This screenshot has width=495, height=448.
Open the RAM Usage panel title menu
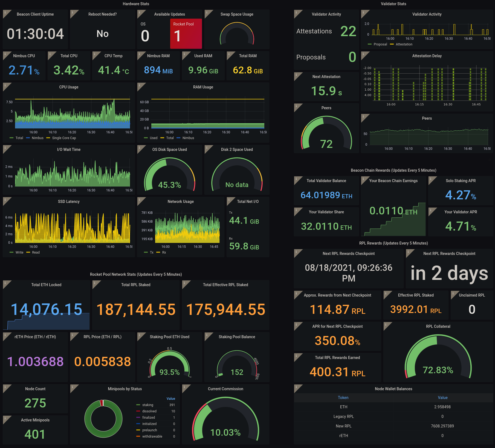tap(203, 87)
